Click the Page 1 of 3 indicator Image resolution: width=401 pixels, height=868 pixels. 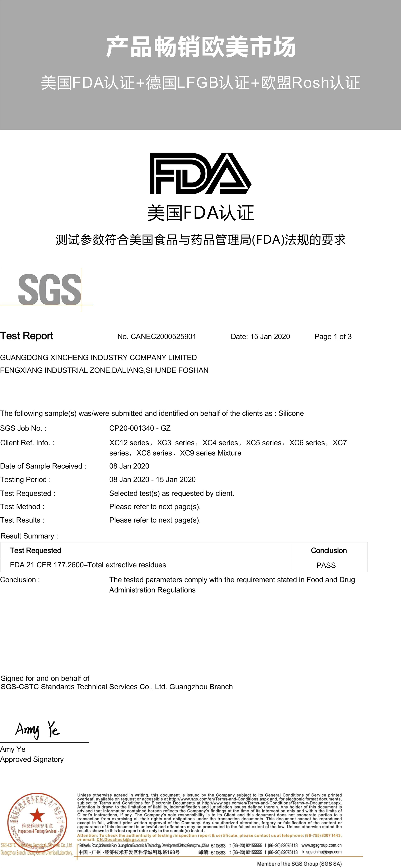(333, 337)
